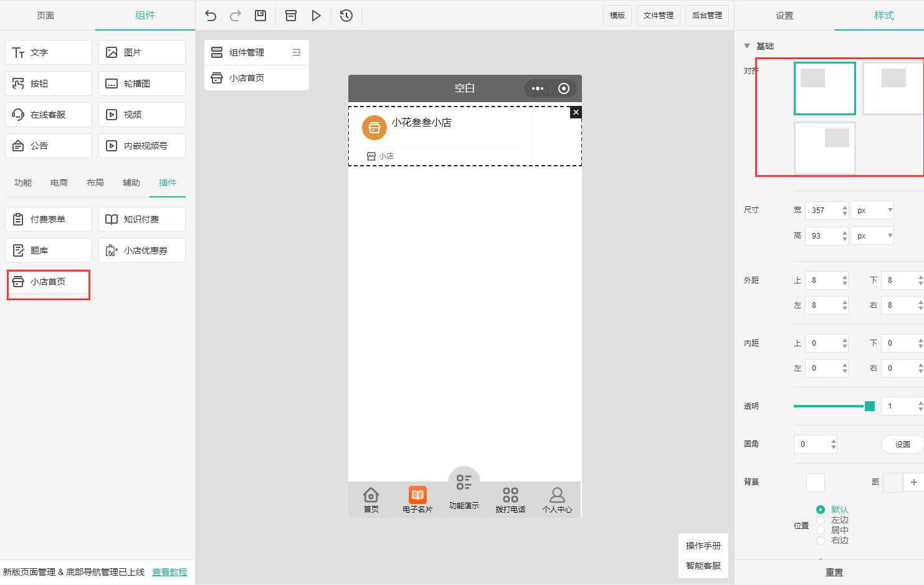
Task: Click the redo arrow icon
Action: (236, 16)
